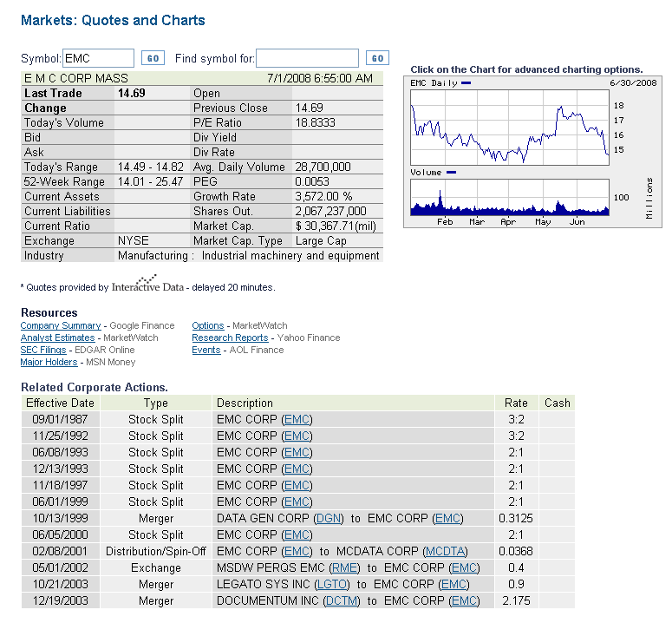
Task: Click the NYSE exchange value
Action: pyautogui.click(x=134, y=240)
